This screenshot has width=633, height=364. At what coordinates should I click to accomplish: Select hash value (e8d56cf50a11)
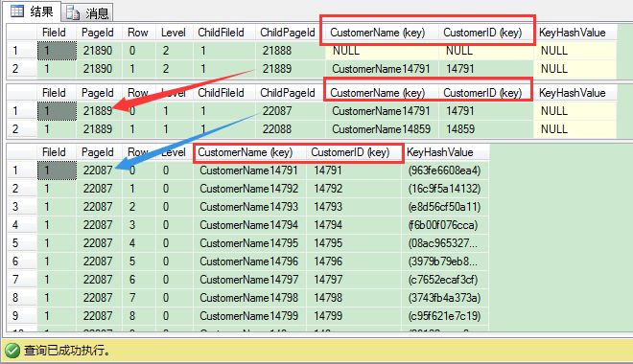(445, 207)
